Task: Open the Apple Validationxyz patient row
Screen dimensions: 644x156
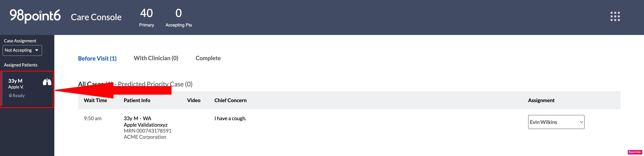Action: tap(349, 128)
